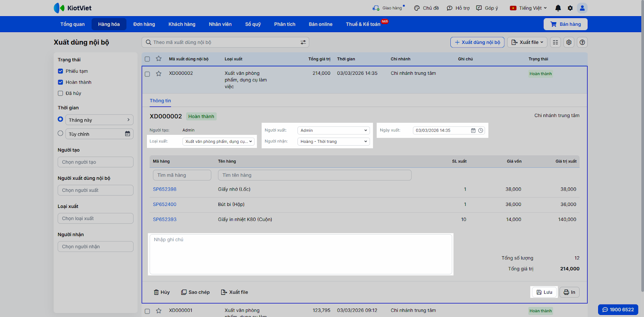The height and width of the screenshot is (317, 644).
Task: Open the settings gear in top header
Action: pyautogui.click(x=570, y=8)
